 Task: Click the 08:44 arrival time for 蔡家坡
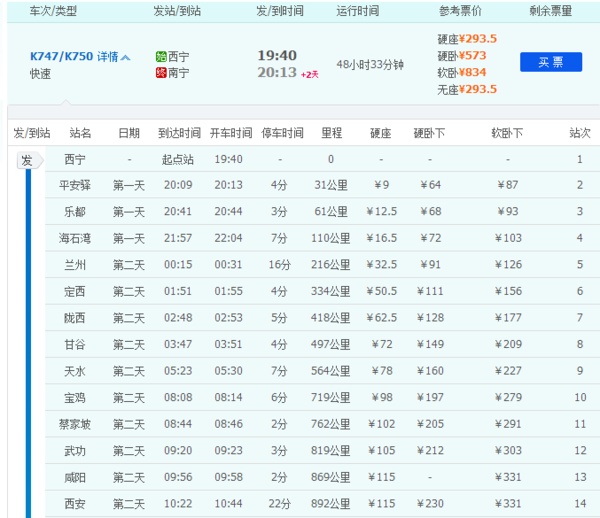click(178, 424)
